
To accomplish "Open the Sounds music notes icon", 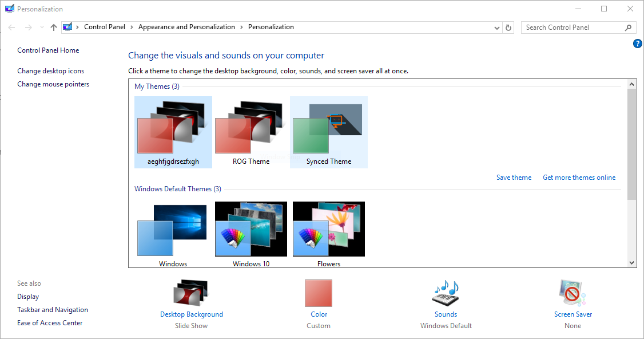I will point(446,293).
